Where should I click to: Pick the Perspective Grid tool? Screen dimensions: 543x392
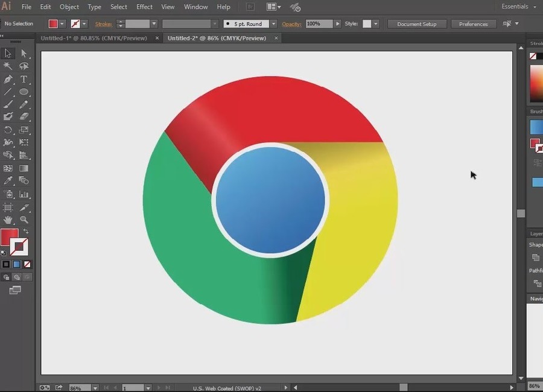(24, 155)
